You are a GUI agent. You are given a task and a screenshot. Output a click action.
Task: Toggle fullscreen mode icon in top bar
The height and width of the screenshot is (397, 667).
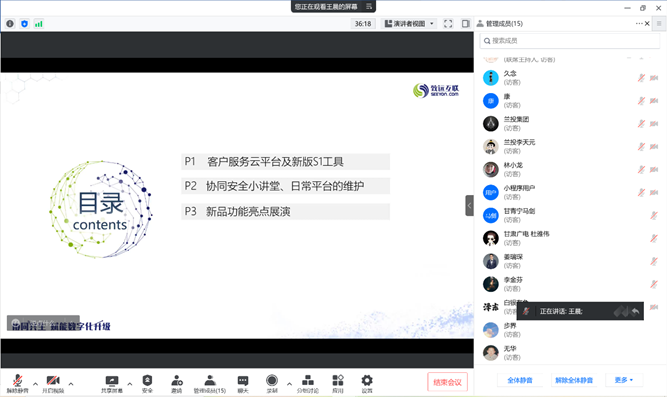(448, 24)
